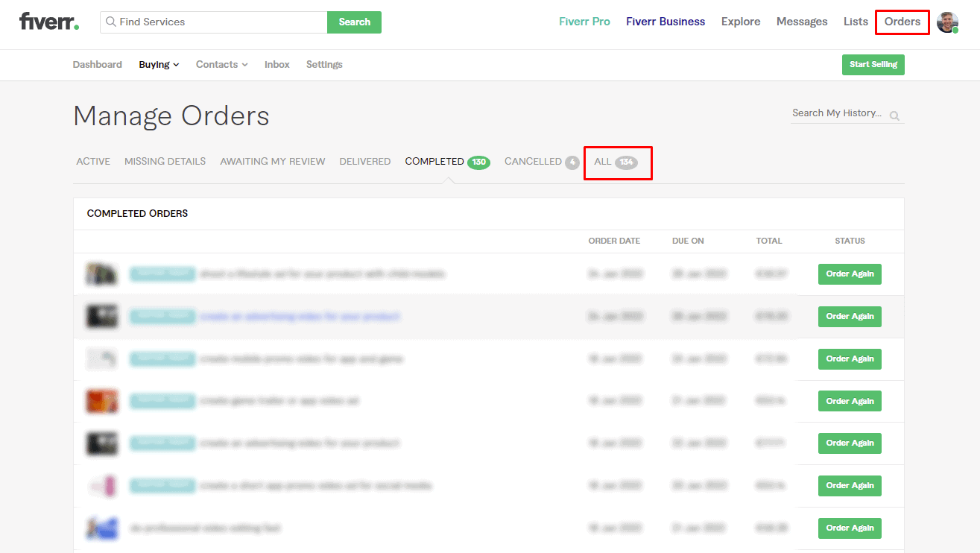This screenshot has height=553, width=980.
Task: Order Again for the lifestyle ad order
Action: [850, 274]
